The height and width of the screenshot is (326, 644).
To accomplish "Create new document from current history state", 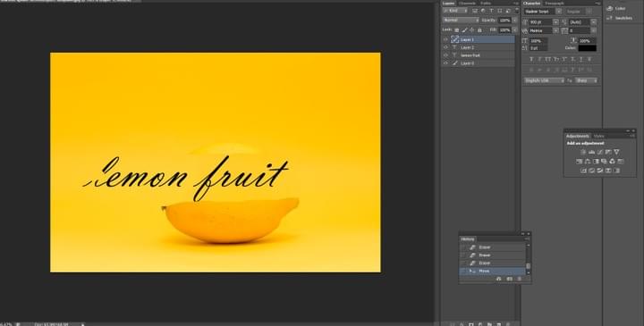I will [498, 279].
